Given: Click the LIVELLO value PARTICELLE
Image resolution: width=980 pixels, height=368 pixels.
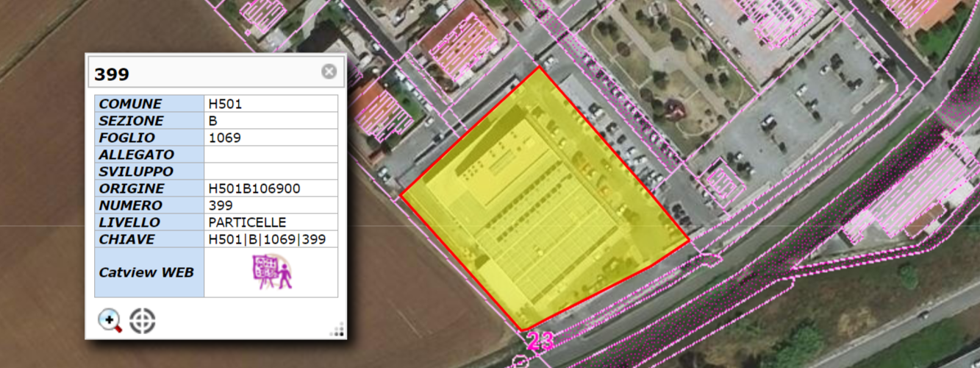Looking at the screenshot, I should coord(247,222).
